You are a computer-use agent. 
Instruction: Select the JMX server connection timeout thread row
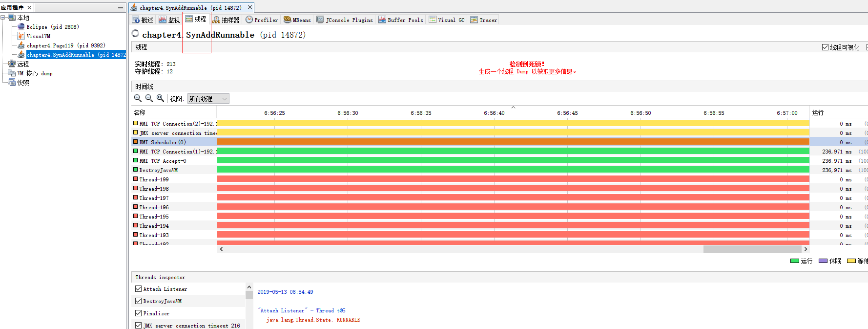pos(174,133)
